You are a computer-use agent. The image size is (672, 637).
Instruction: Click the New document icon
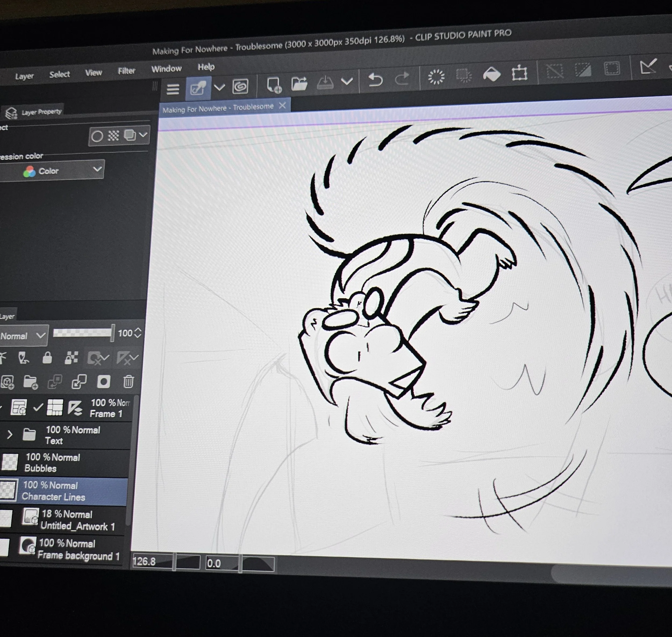click(x=274, y=85)
